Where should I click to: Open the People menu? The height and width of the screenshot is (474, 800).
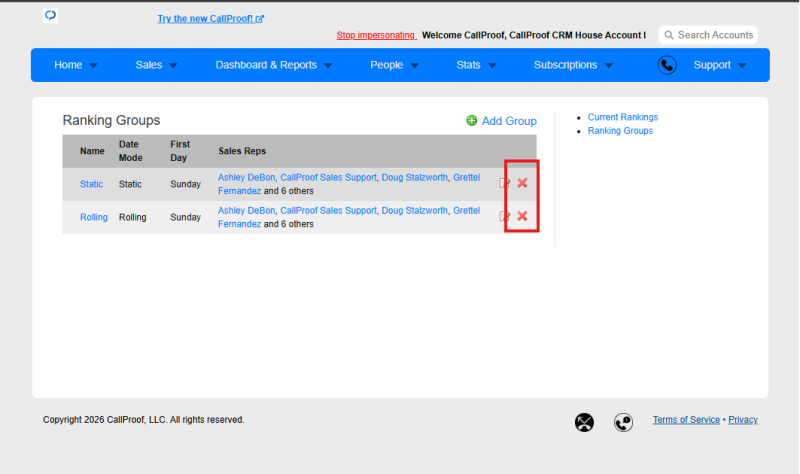394,65
